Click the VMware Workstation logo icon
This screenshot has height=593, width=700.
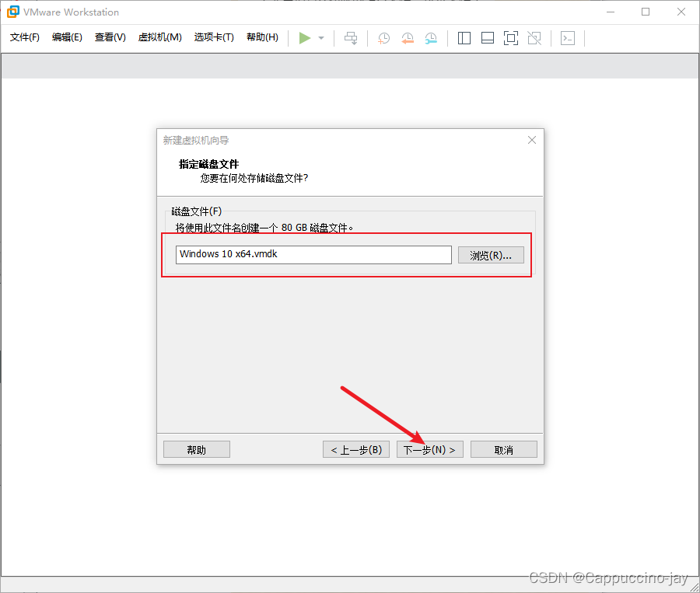point(13,12)
